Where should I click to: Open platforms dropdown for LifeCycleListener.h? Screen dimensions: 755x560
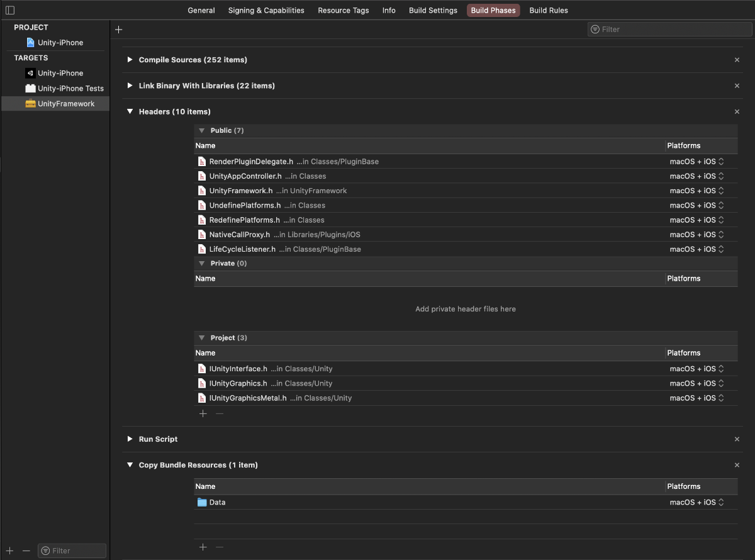697,249
